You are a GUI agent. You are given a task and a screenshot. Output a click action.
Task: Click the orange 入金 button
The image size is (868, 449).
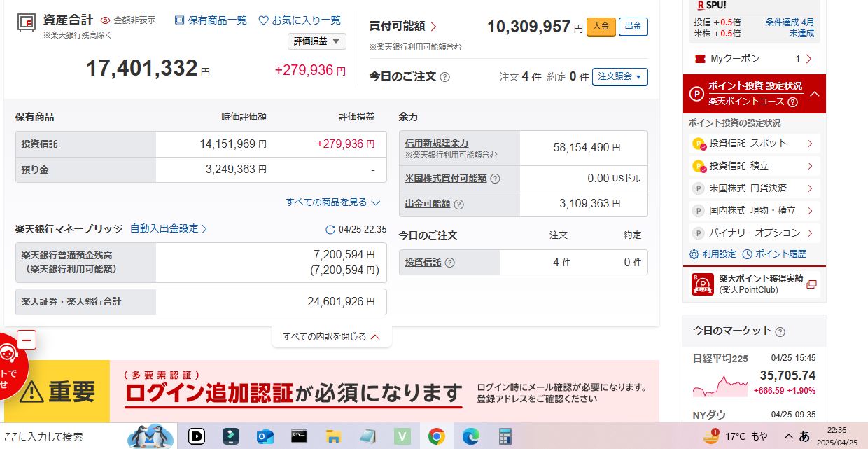(x=601, y=27)
